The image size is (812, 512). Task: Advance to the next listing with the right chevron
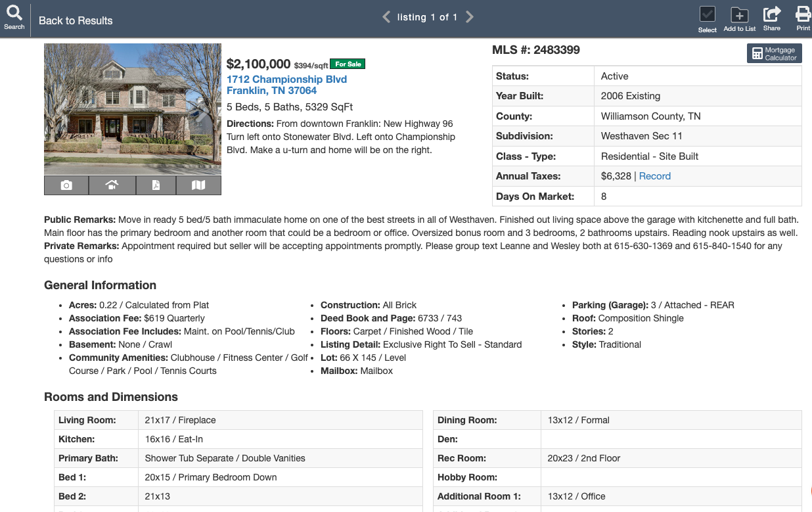coord(469,16)
